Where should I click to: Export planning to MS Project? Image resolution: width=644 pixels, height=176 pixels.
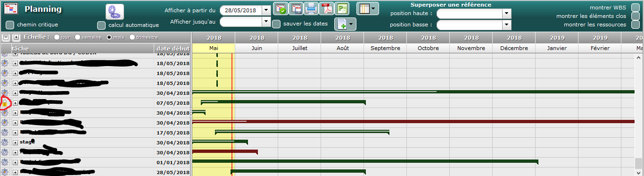[x=341, y=8]
